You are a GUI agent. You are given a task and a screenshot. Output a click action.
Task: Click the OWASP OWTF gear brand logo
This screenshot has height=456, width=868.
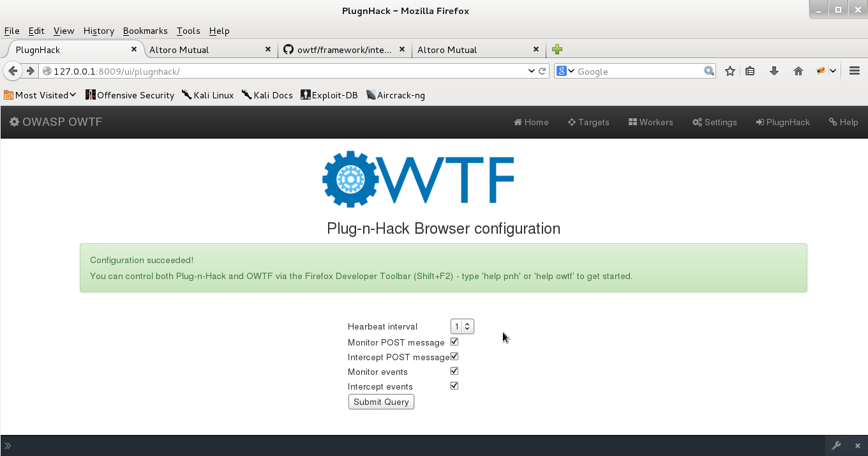tap(56, 122)
